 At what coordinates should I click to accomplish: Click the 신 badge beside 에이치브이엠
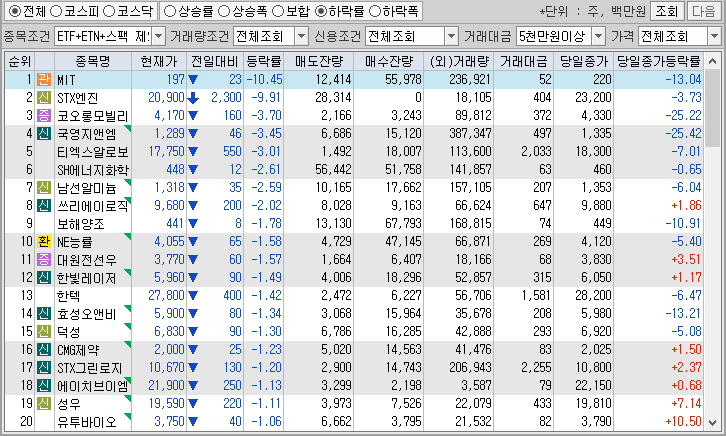click(44, 386)
